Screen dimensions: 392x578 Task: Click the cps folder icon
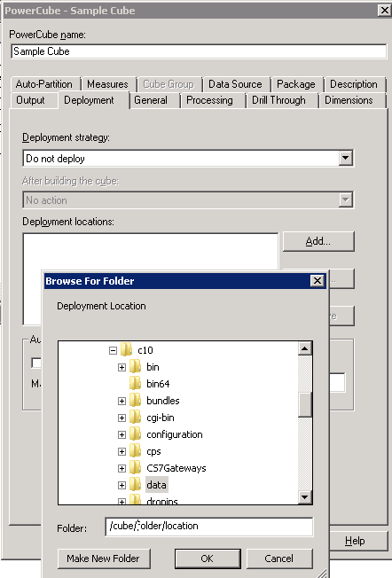coord(136,451)
